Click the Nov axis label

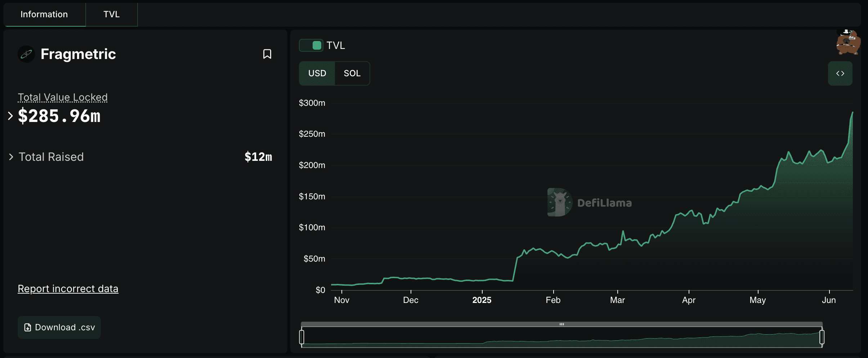click(x=341, y=300)
